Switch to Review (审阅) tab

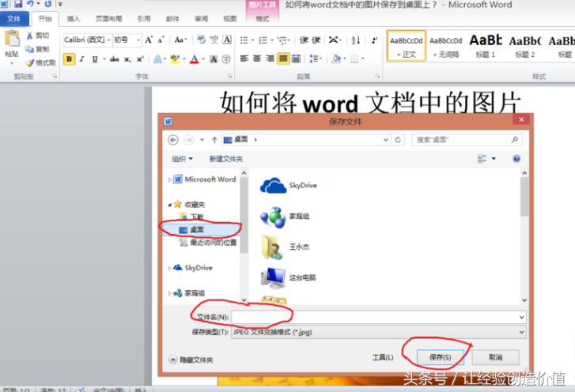pos(202,19)
